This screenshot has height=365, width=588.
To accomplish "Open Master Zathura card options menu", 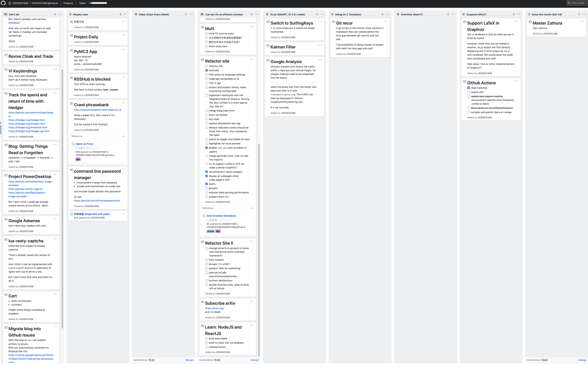I will (582, 21).
